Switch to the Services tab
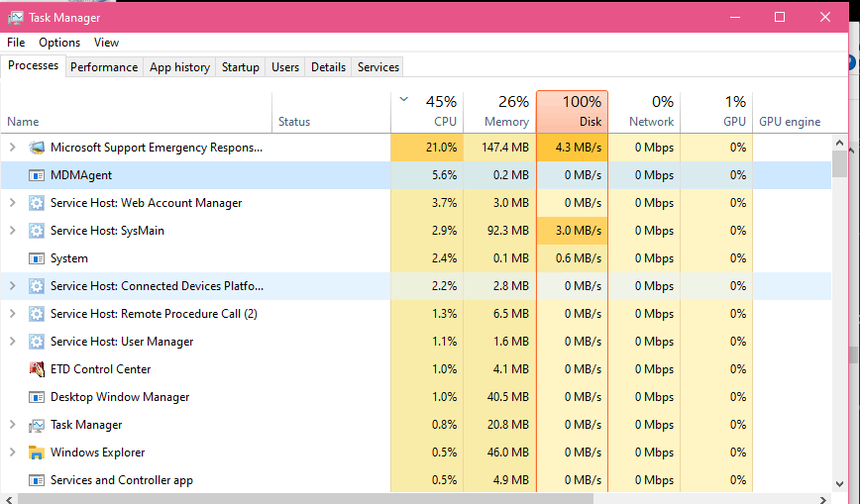The width and height of the screenshot is (860, 504). [x=377, y=67]
